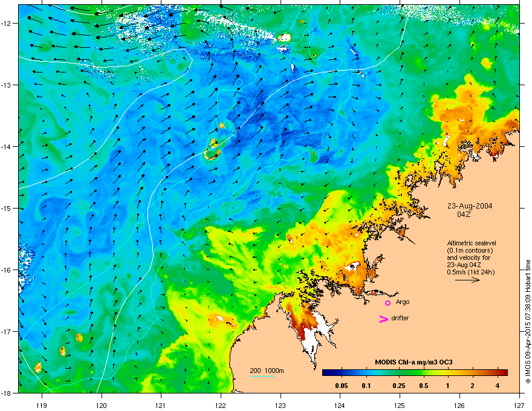Click the magenta Argo circle legend marker

point(388,303)
